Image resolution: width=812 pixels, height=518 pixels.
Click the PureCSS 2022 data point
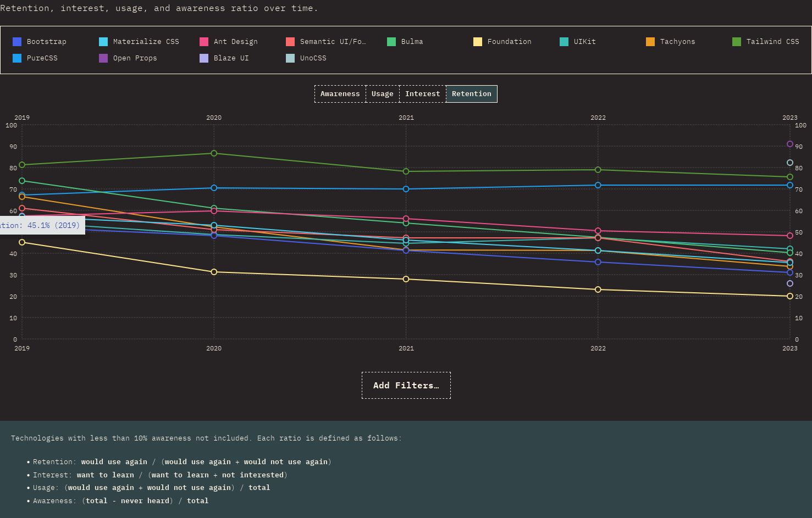click(x=598, y=185)
